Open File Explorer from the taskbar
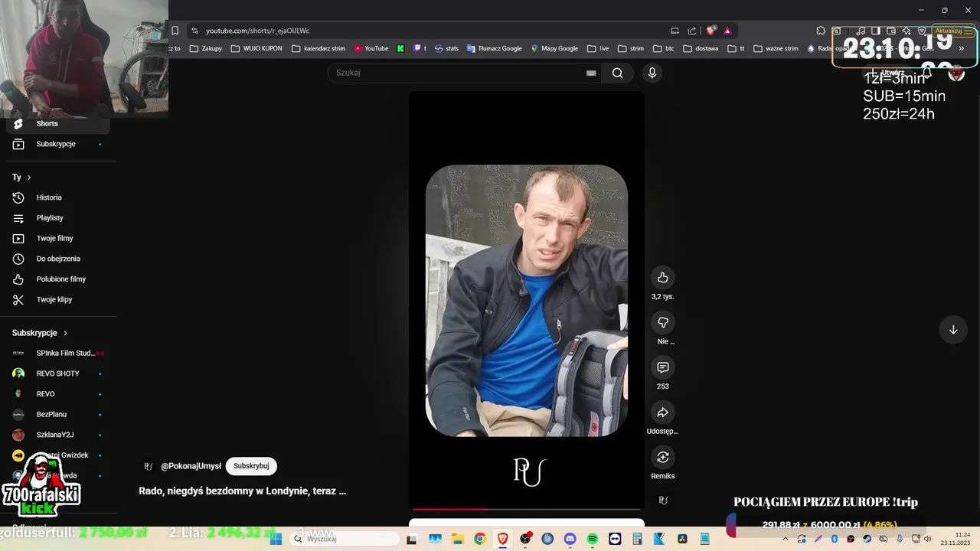This screenshot has height=551, width=980. coord(458,539)
